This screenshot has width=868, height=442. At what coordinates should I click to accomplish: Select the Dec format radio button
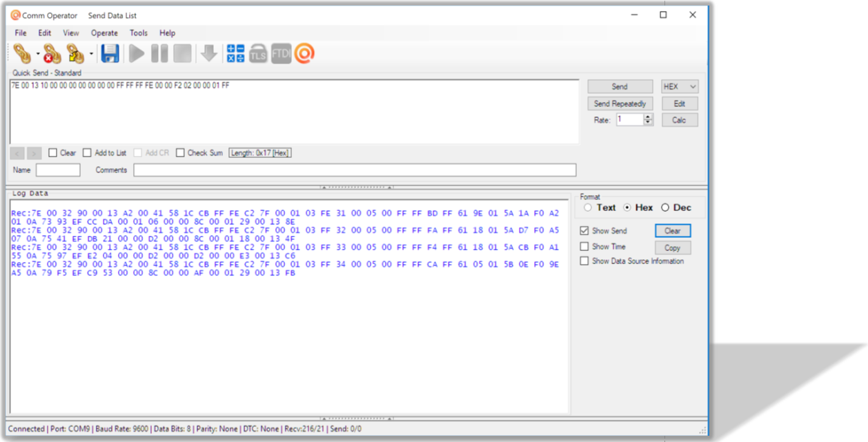point(665,208)
